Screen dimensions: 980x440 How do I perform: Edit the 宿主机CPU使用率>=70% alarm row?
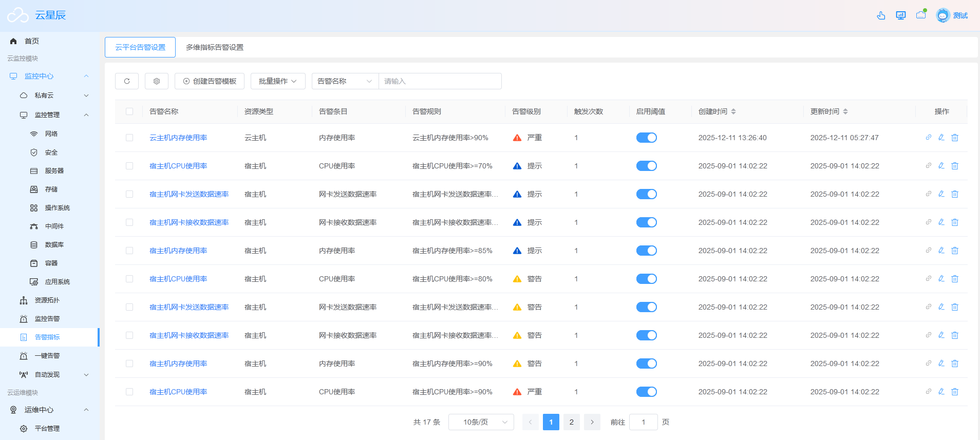tap(941, 166)
